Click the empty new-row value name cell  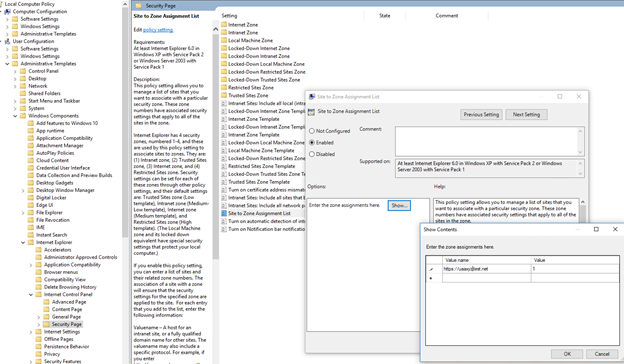(x=486, y=278)
